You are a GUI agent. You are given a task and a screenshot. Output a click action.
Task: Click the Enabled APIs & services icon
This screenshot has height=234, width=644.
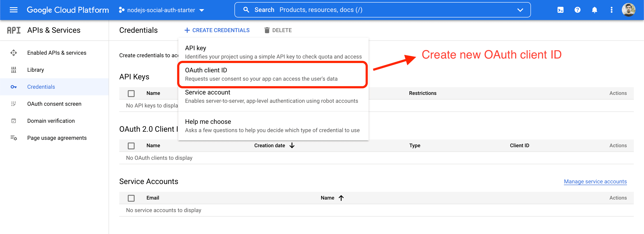click(x=13, y=53)
